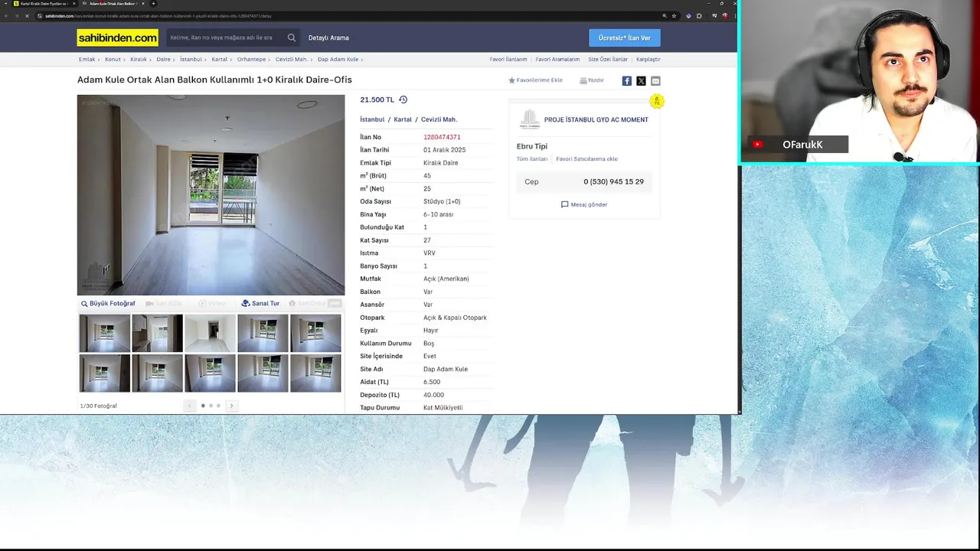Open Karşılaştır menu
Viewport: 980px width, 551px height.
(x=648, y=59)
